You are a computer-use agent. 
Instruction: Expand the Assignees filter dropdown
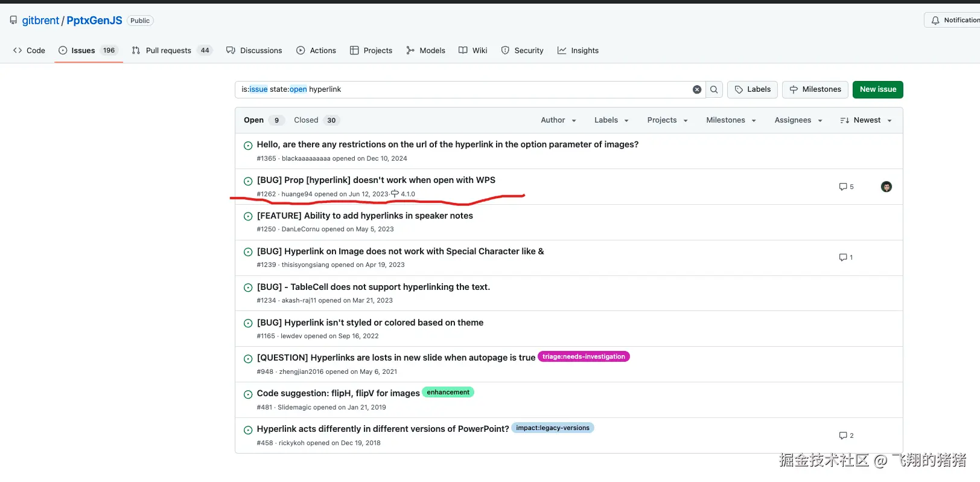[798, 120]
